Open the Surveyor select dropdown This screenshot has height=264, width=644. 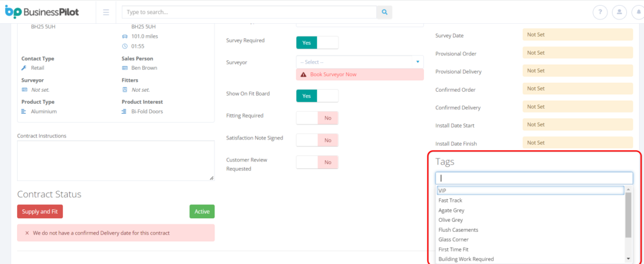(360, 62)
